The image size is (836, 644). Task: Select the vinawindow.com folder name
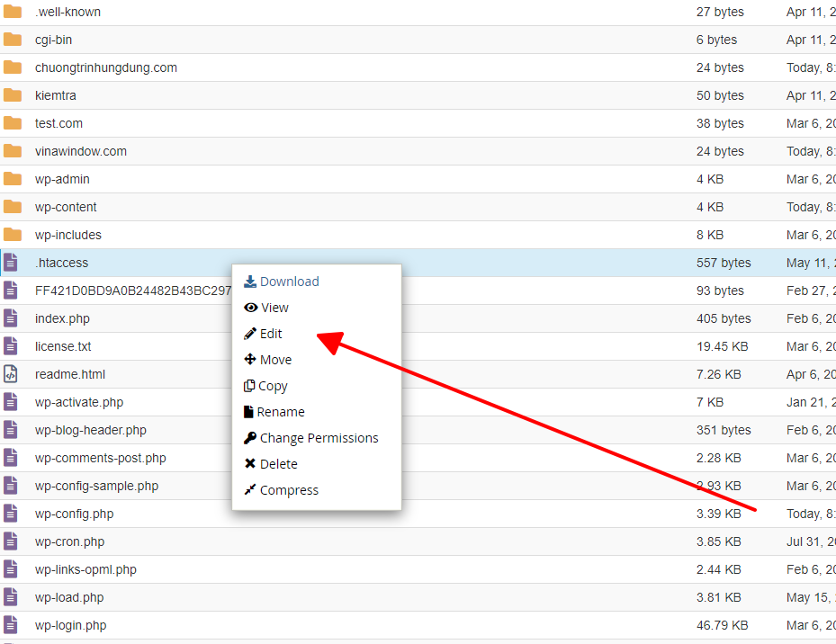click(x=81, y=151)
